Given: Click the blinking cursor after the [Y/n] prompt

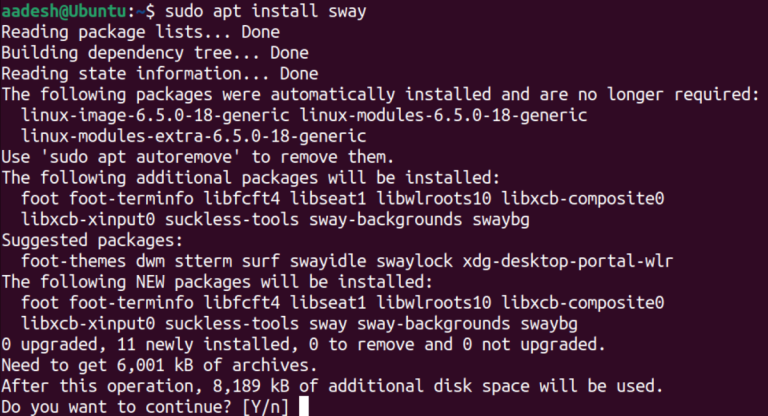Looking at the screenshot, I should [x=304, y=406].
